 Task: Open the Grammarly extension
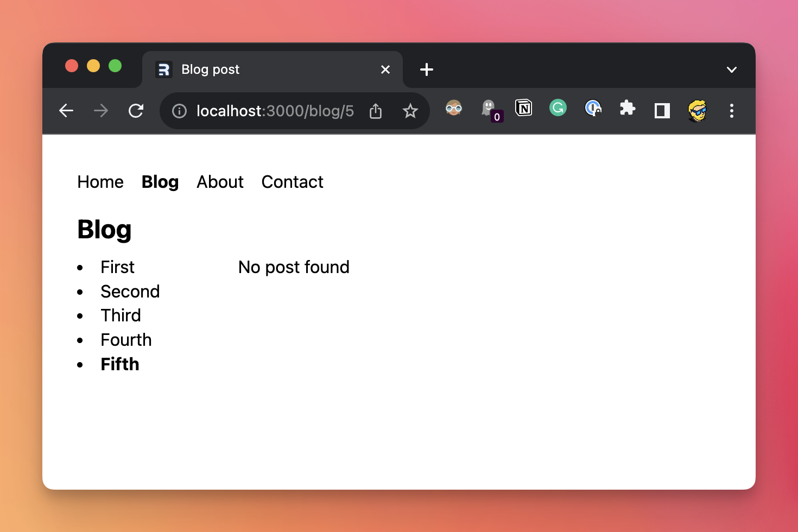[x=558, y=108]
